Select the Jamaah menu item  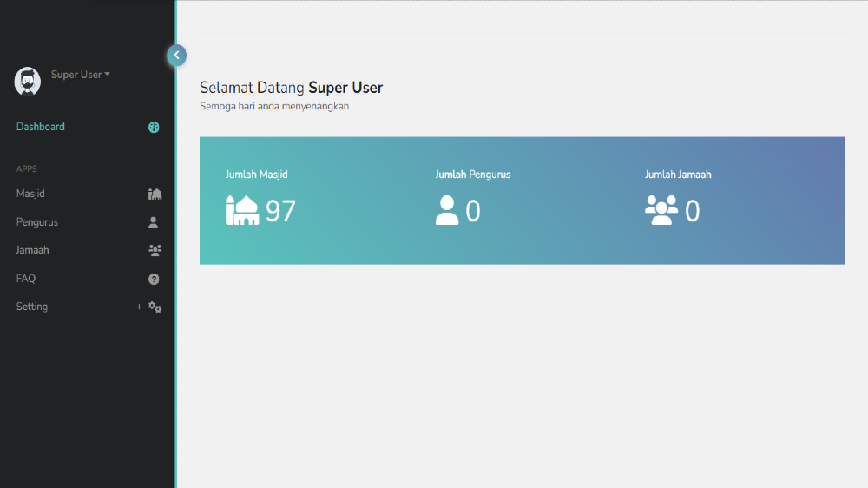coord(33,250)
